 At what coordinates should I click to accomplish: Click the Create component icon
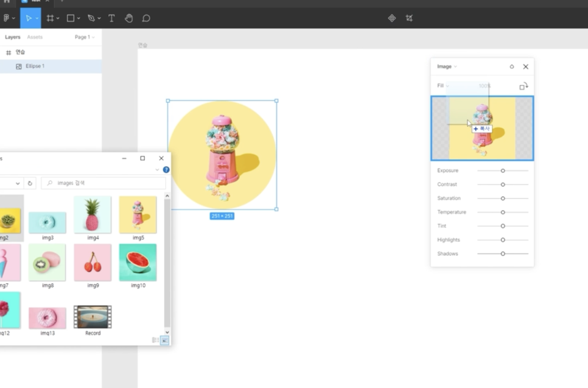click(392, 18)
